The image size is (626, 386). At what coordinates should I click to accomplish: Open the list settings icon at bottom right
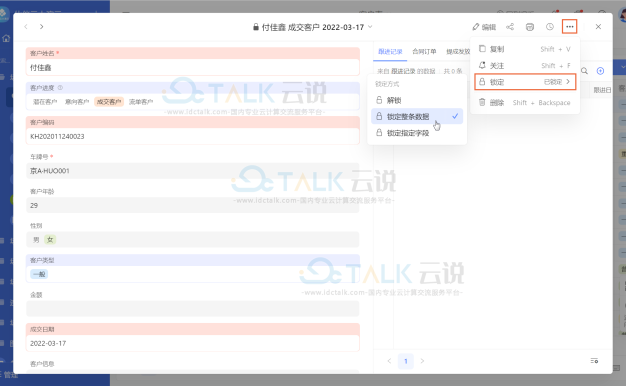[x=594, y=361]
